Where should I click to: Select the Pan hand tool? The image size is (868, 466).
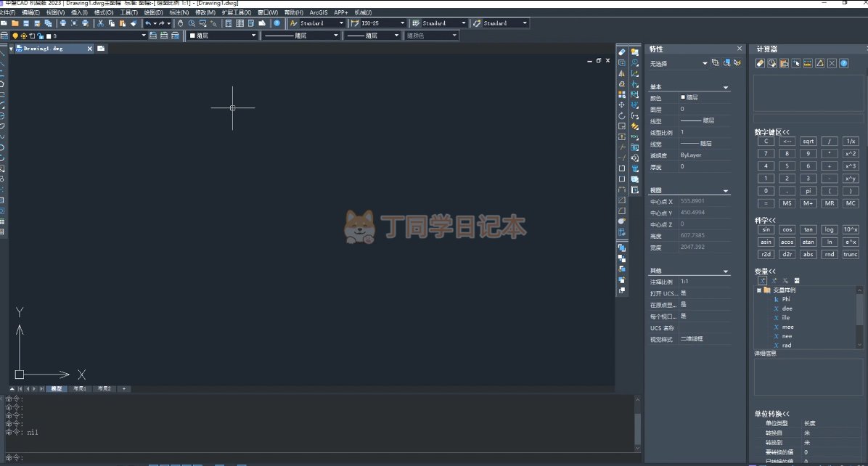[x=181, y=23]
